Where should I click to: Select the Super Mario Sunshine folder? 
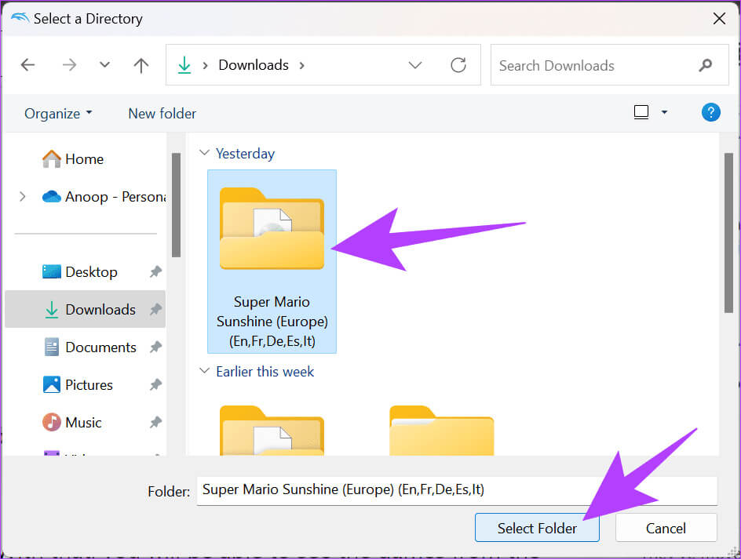click(x=272, y=261)
